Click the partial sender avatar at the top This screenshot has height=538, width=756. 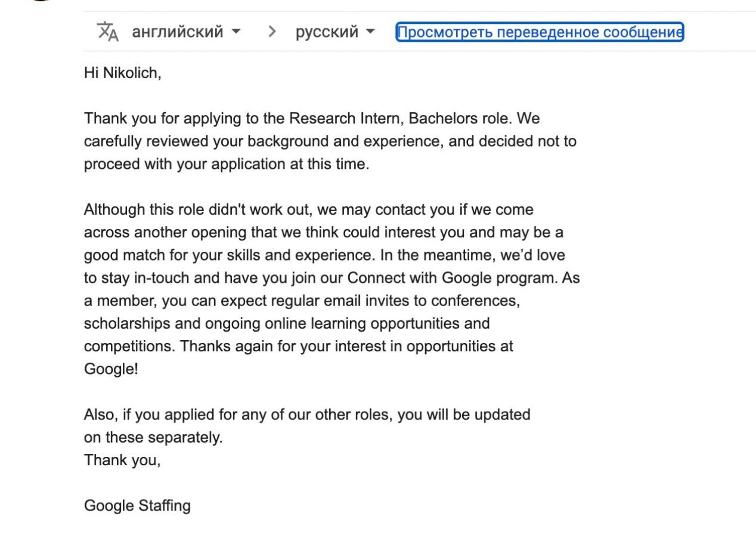point(39,1)
